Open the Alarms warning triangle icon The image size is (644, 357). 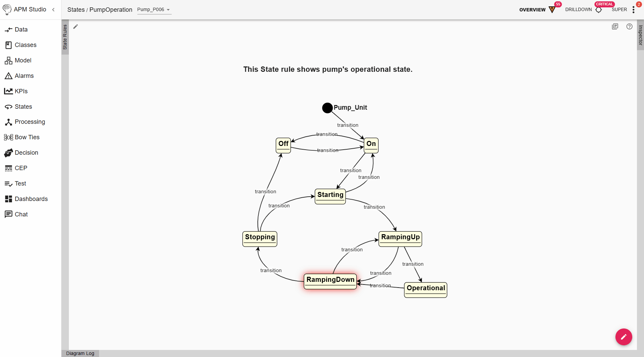point(8,76)
